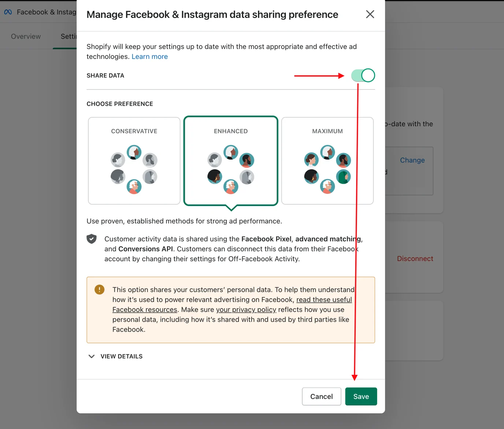Click the View Details chevron arrow

[92, 357]
